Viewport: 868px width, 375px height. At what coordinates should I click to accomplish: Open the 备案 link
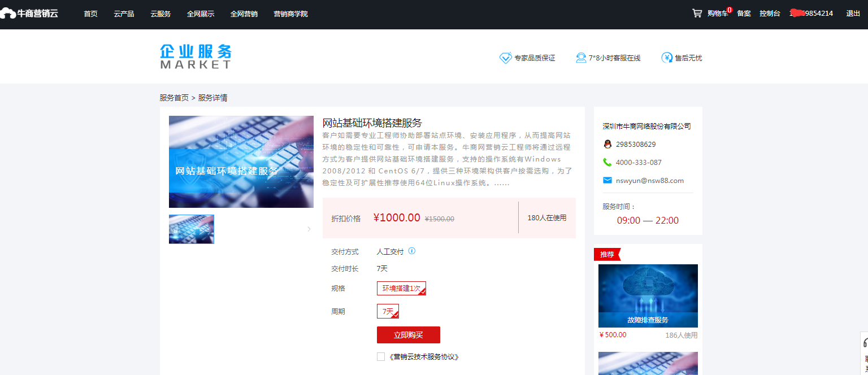744,14
